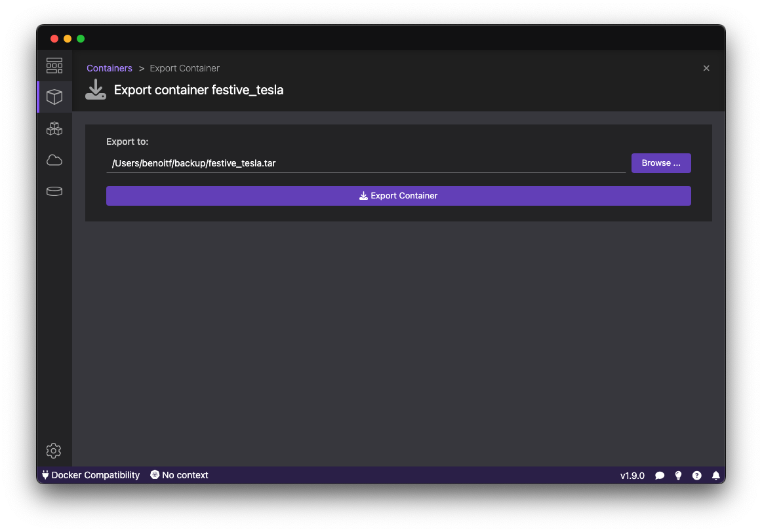Open Settings with the gear icon
Screen dimensions: 762x532
(54, 450)
